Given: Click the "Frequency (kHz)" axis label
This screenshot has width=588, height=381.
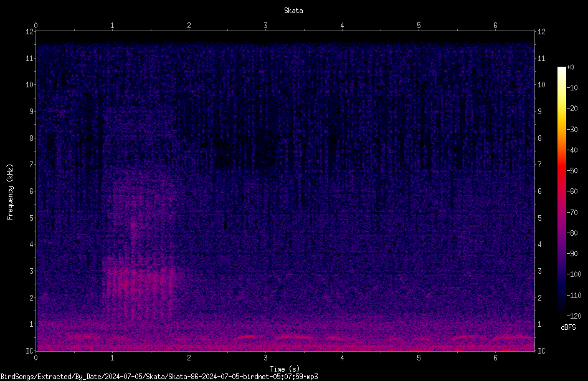Looking at the screenshot, I should coord(10,192).
